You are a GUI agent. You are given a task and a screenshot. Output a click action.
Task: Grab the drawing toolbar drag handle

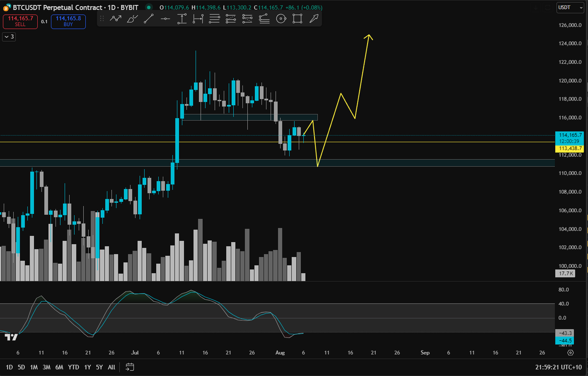click(102, 19)
